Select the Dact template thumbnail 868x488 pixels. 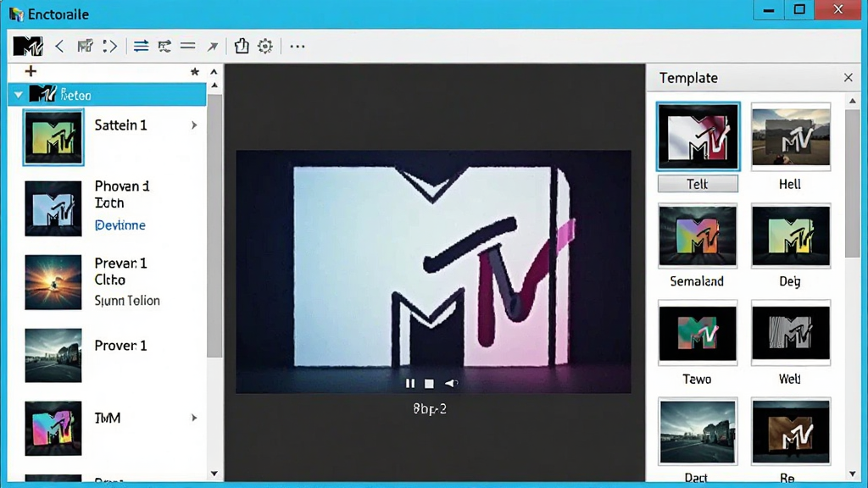698,431
